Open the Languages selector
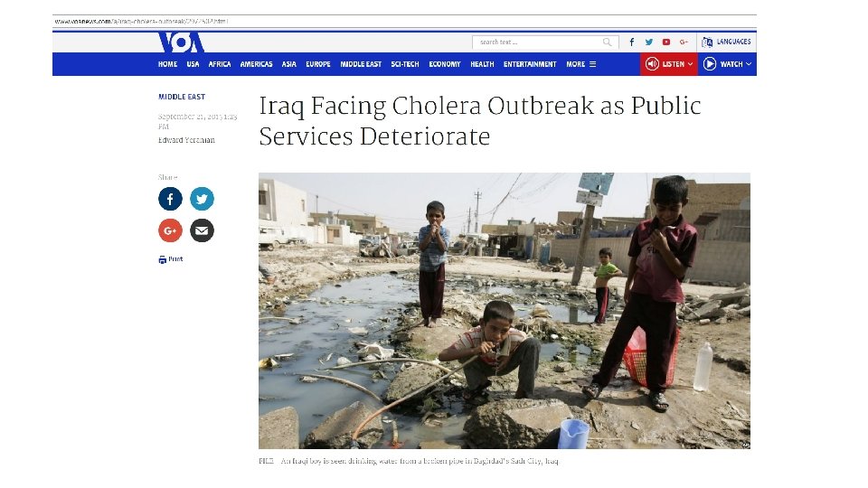868x488 pixels. 726,42
